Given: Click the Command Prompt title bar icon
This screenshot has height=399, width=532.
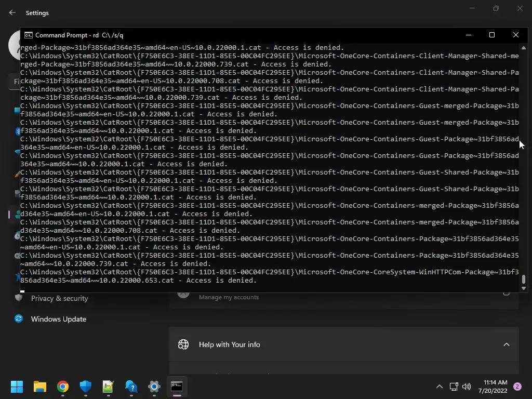Looking at the screenshot, I should pos(29,35).
